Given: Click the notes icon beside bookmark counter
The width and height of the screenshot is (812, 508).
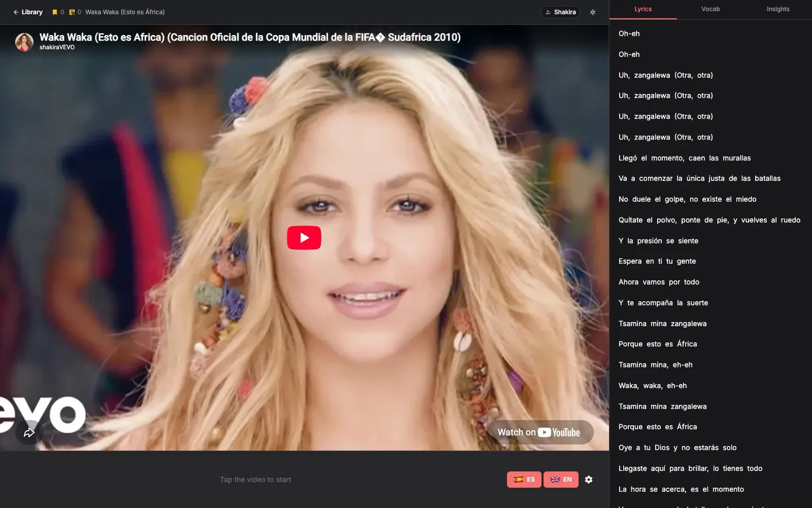Looking at the screenshot, I should tap(72, 12).
